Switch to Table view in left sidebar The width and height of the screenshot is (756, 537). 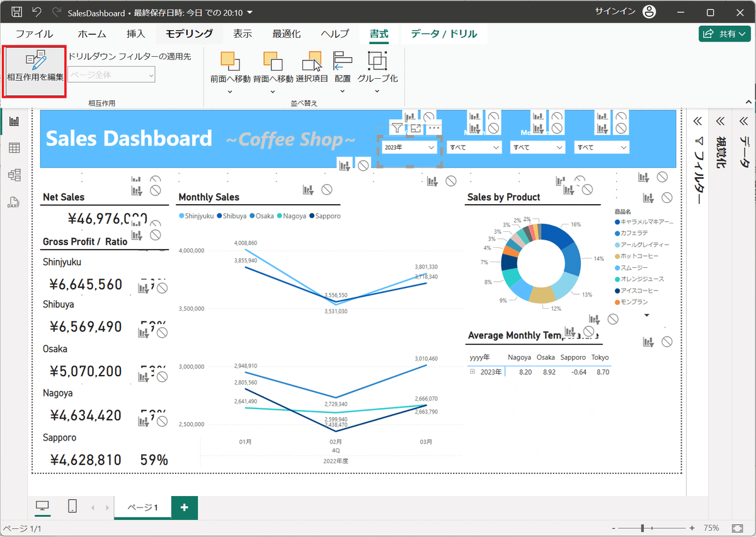coord(14,148)
